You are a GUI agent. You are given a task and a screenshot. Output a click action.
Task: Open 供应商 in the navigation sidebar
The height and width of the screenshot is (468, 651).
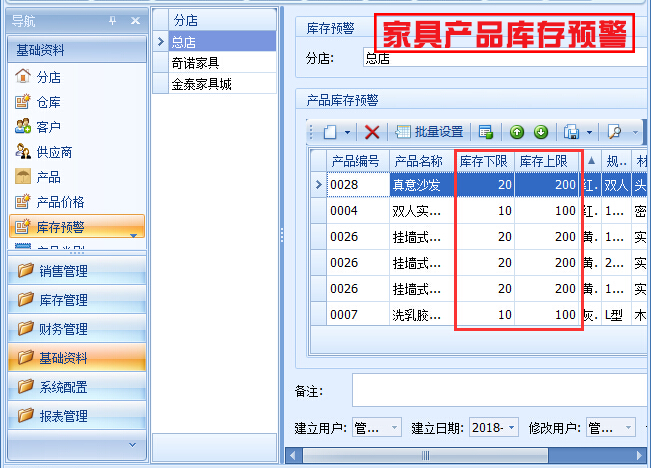pos(54,152)
